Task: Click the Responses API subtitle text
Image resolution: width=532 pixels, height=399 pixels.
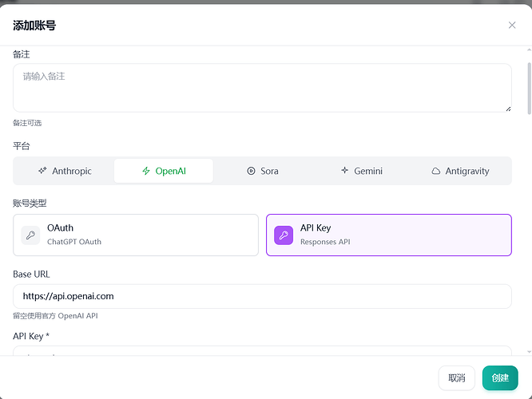Action: pyautogui.click(x=325, y=242)
